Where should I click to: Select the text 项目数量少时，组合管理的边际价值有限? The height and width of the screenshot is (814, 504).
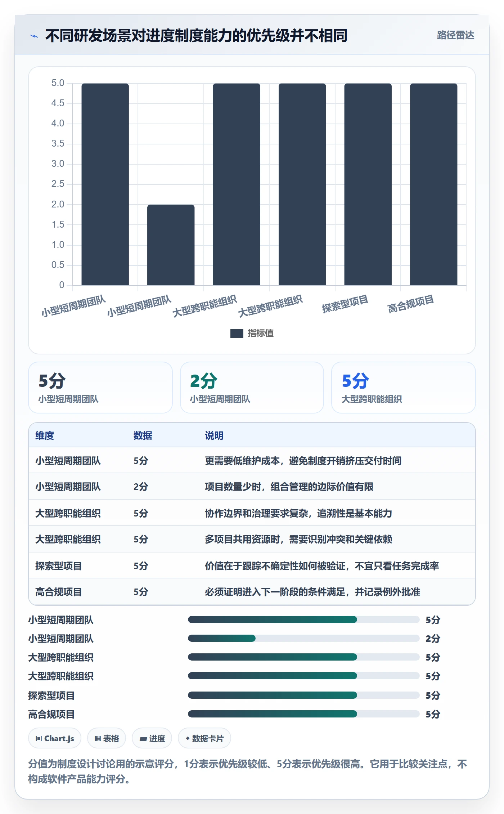point(289,487)
